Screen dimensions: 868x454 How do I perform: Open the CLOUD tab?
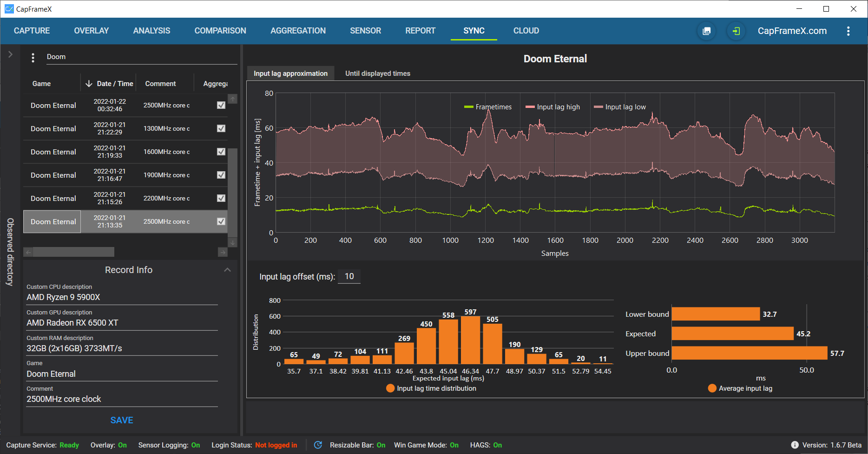click(526, 31)
